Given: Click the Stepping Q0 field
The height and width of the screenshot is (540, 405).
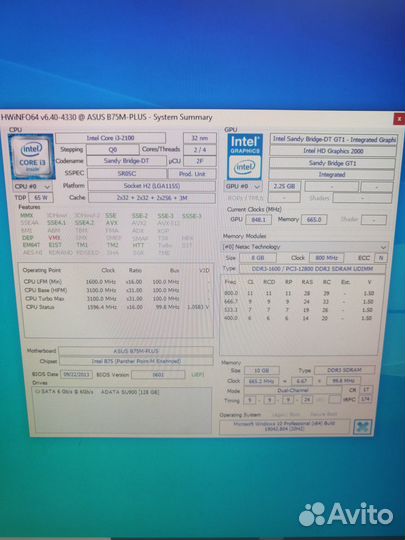Looking at the screenshot, I should (113, 149).
